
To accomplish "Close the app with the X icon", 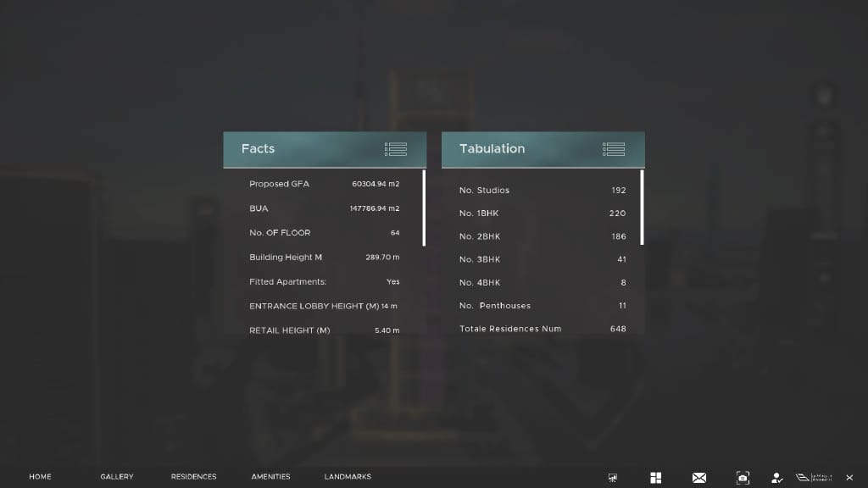I will 849,478.
